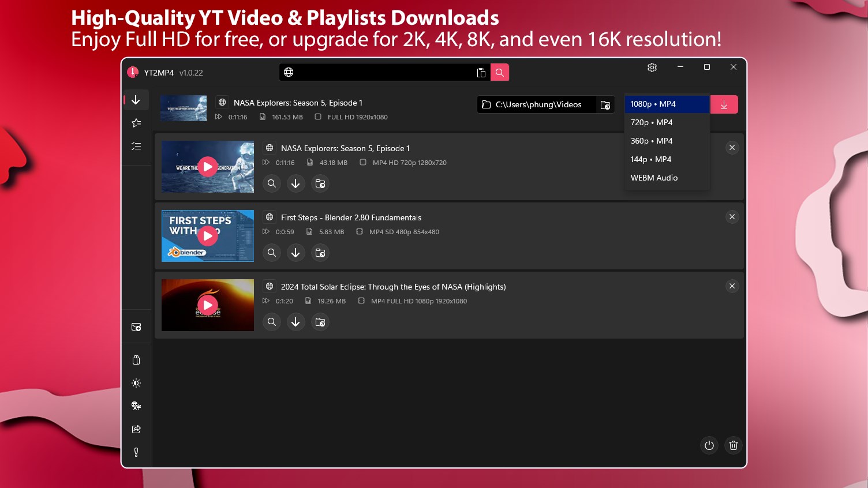Select the 1080p • MP4 option
This screenshot has width=868, height=488.
pos(667,104)
